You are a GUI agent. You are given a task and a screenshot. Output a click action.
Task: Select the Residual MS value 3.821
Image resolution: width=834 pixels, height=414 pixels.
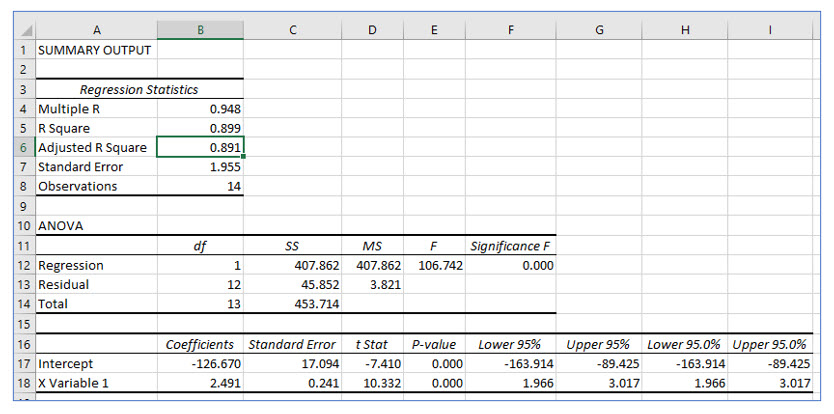pos(372,285)
